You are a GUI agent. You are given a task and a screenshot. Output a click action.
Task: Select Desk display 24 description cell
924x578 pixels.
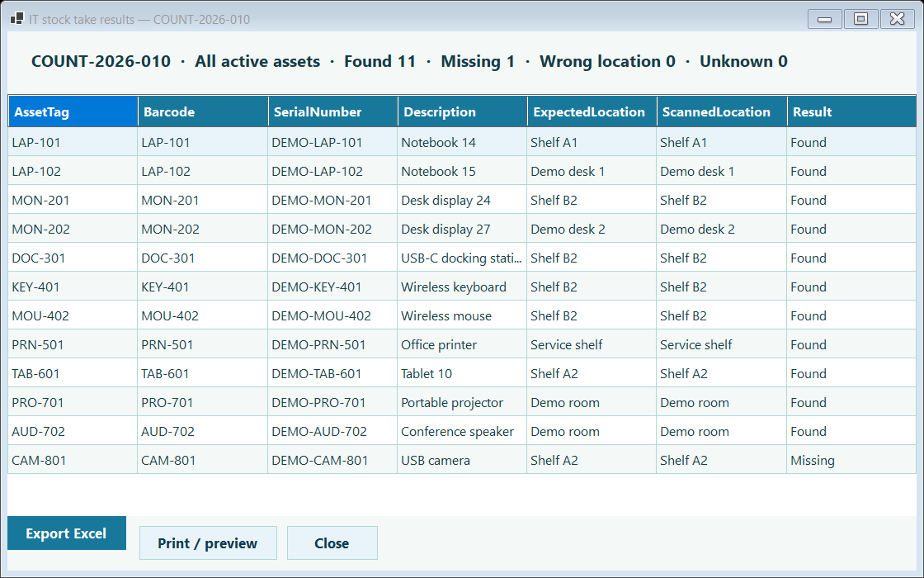pyautogui.click(x=462, y=200)
